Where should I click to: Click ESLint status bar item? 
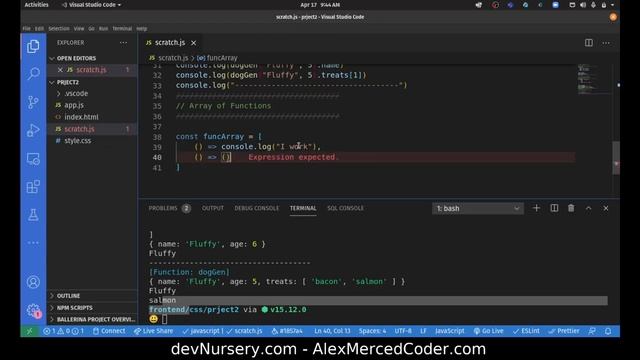point(526,331)
